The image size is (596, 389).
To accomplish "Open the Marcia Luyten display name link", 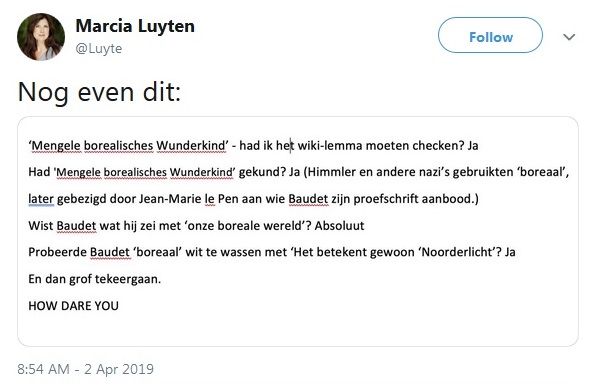I will coord(135,26).
